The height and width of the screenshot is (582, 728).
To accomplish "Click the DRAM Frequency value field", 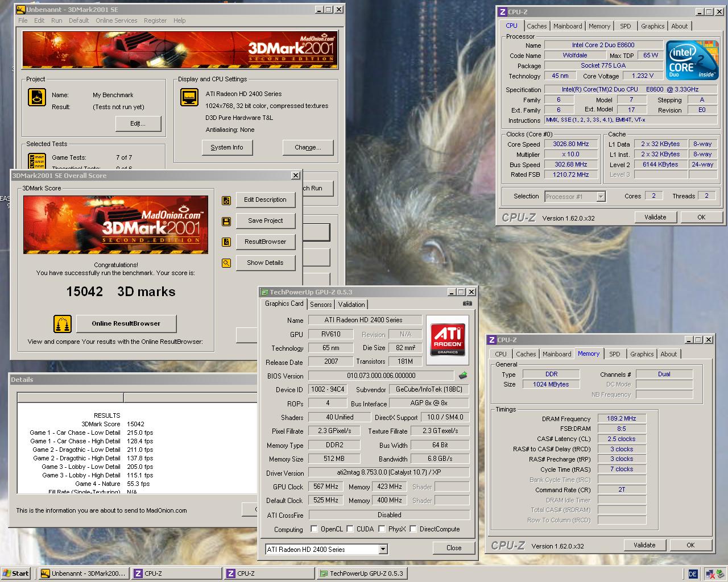I will point(622,418).
